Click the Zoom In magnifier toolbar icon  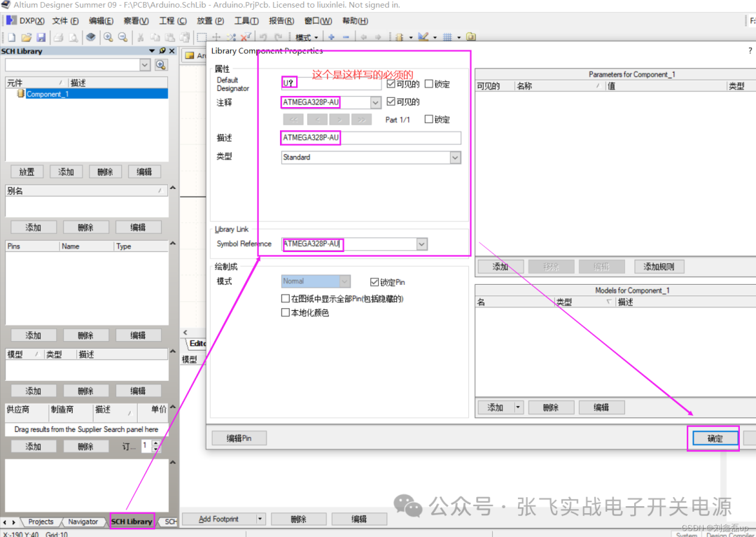(x=108, y=37)
